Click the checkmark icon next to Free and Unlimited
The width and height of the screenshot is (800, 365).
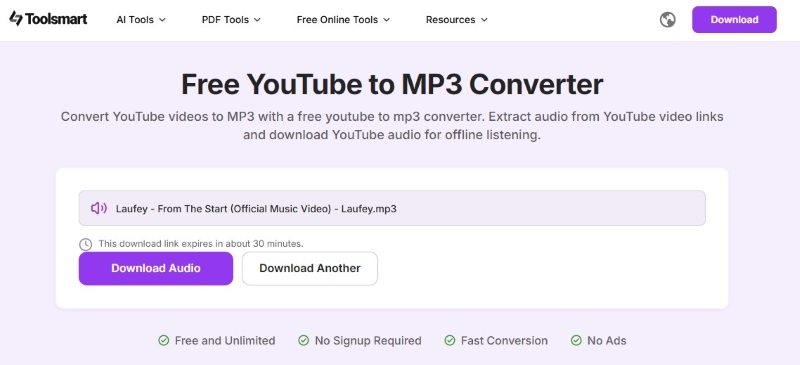tap(164, 340)
